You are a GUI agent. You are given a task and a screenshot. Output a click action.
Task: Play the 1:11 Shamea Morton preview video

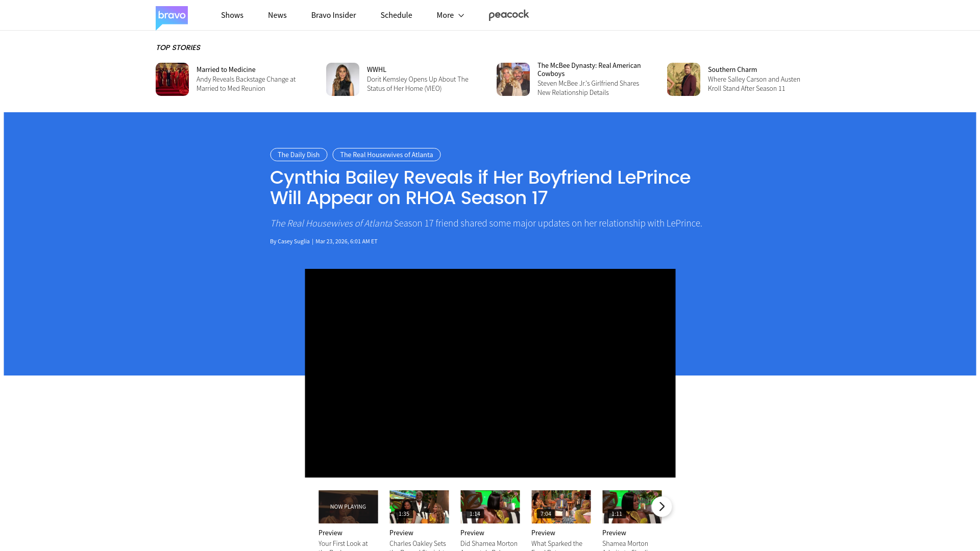[632, 507]
